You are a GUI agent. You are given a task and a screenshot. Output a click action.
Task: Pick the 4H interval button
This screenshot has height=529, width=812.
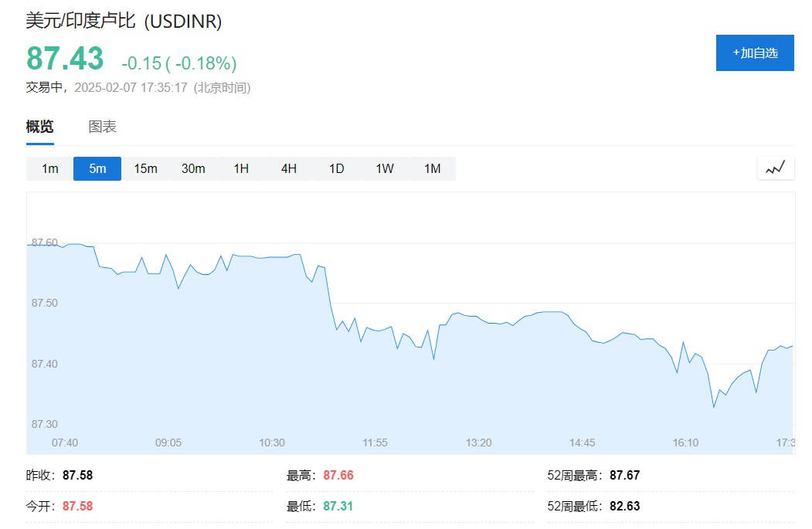(x=289, y=168)
